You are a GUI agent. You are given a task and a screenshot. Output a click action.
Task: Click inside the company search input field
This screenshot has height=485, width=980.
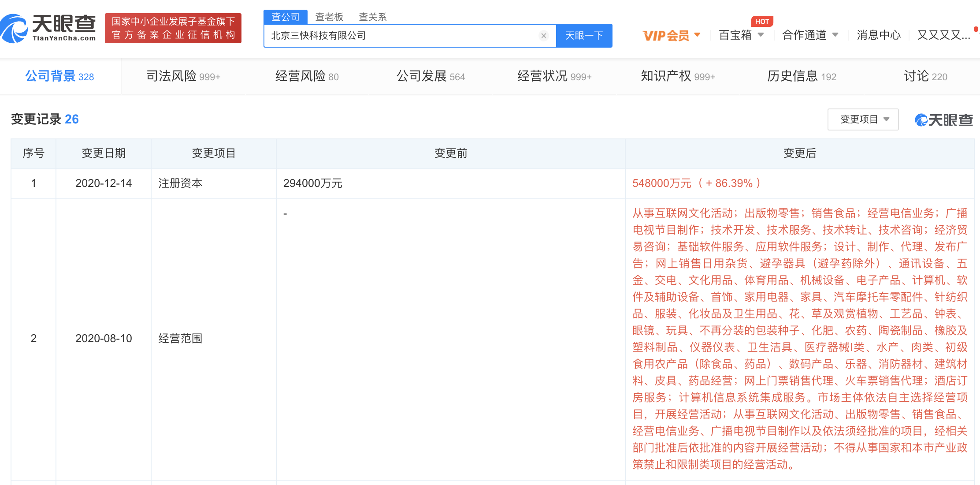(x=397, y=36)
